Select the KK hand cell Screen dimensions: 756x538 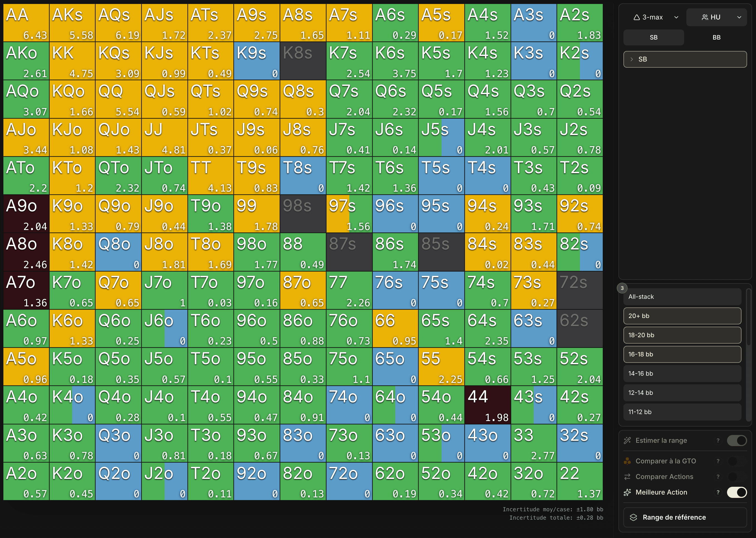(72, 61)
